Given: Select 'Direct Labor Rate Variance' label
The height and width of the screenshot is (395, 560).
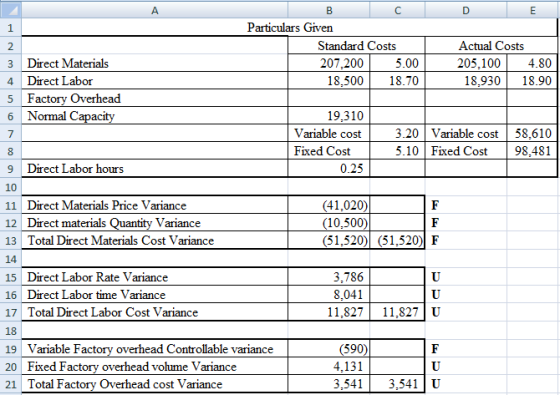Looking at the screenshot, I should 155,277.
